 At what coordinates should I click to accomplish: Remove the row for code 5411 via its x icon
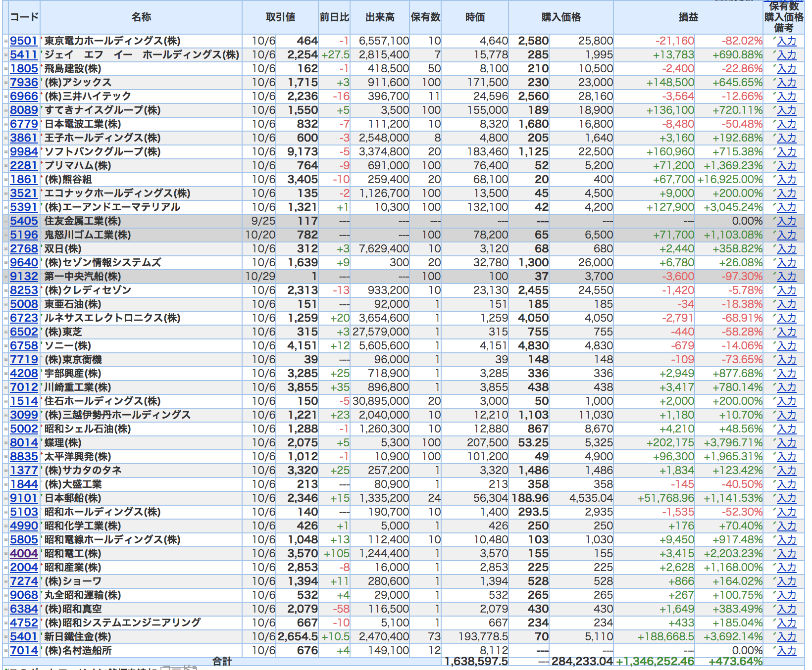[5, 55]
